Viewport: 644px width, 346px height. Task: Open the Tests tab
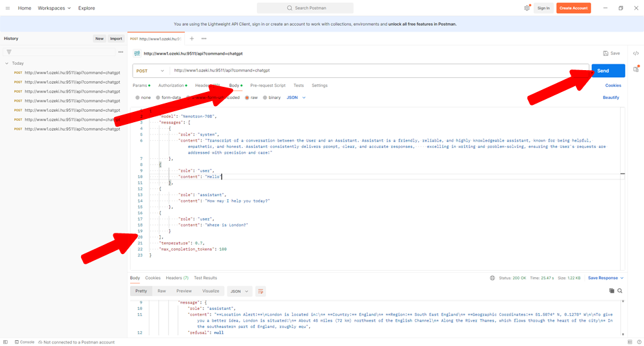(x=299, y=86)
